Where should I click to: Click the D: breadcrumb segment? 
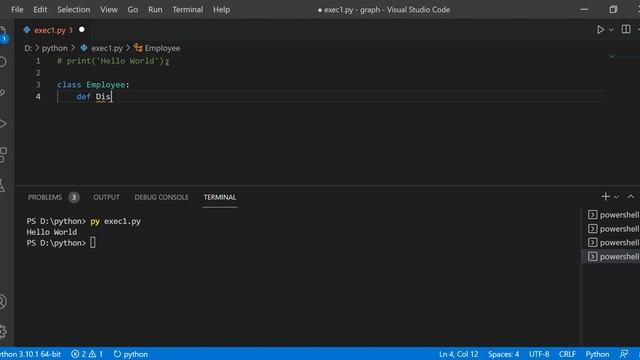click(x=28, y=48)
